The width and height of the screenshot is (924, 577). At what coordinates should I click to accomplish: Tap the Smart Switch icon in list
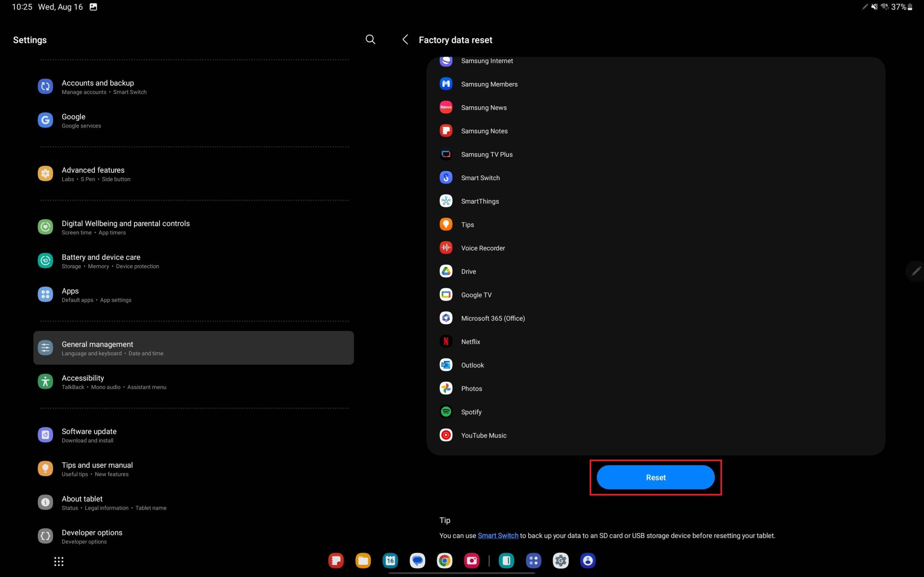[x=446, y=177]
